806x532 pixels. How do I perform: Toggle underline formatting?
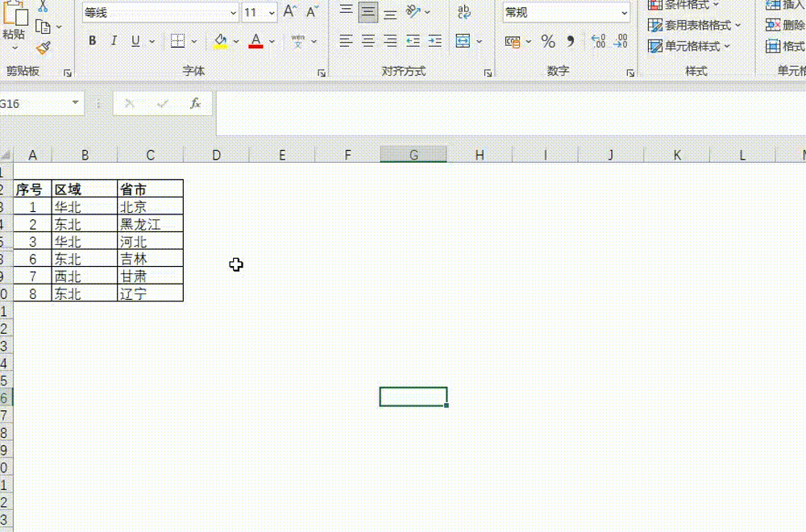pyautogui.click(x=135, y=40)
